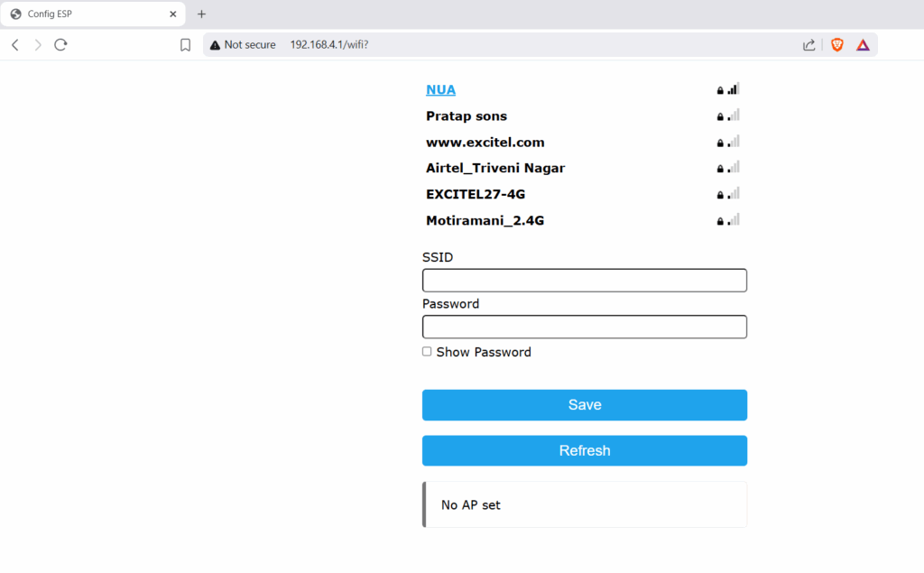
Task: Click the lock icon beside Airtel_Triveni Nagar
Action: click(x=719, y=169)
